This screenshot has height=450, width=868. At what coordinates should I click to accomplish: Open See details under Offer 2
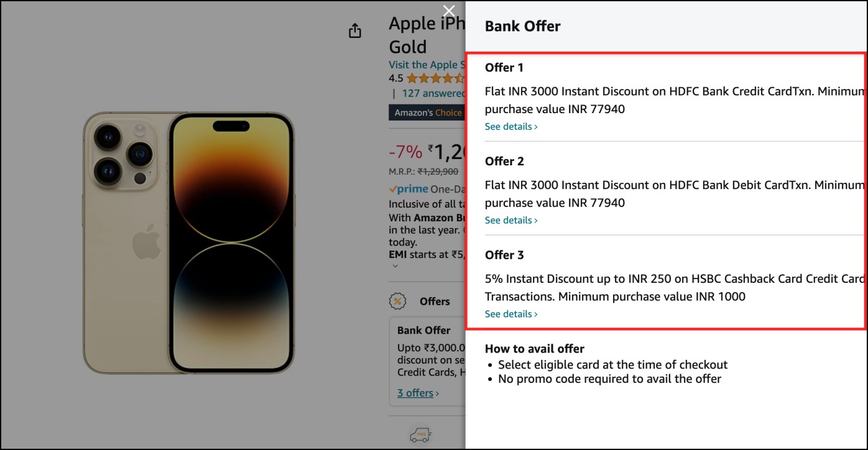tap(511, 220)
